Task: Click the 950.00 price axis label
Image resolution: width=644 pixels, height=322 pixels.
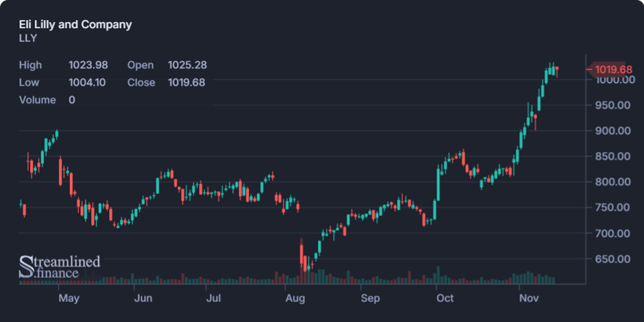Action: point(612,105)
